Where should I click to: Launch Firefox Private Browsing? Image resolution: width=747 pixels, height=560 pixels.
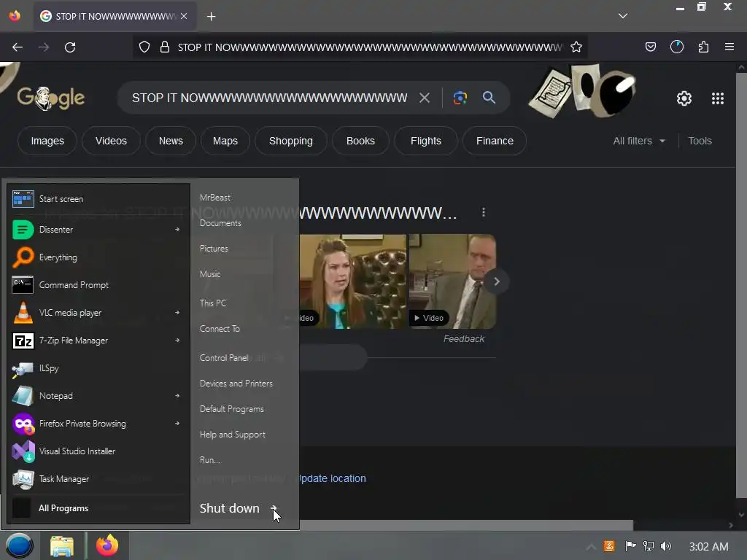click(x=90, y=424)
